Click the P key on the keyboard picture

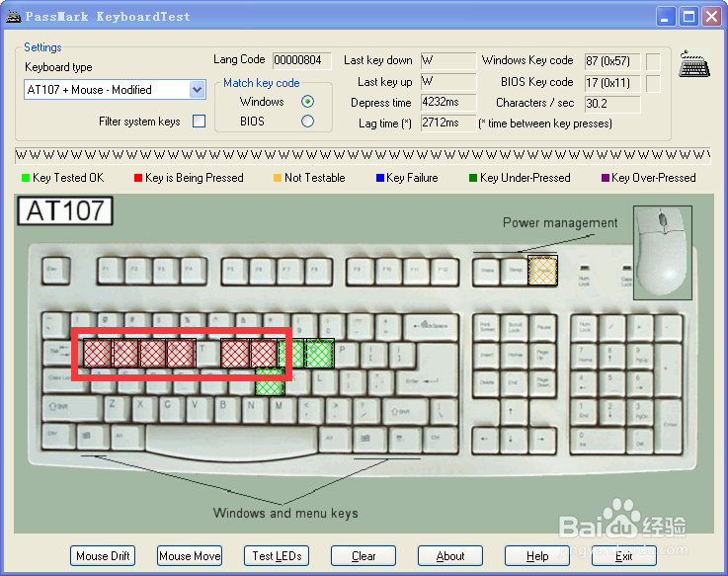click(347, 354)
